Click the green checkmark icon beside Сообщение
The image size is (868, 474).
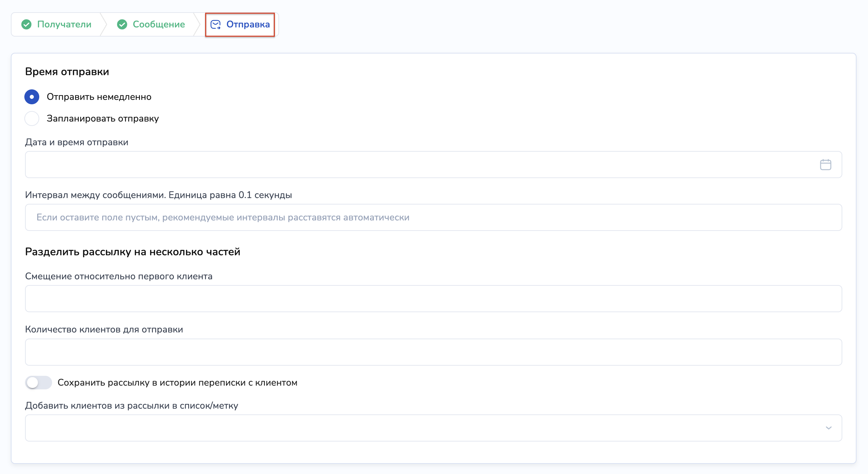click(122, 24)
